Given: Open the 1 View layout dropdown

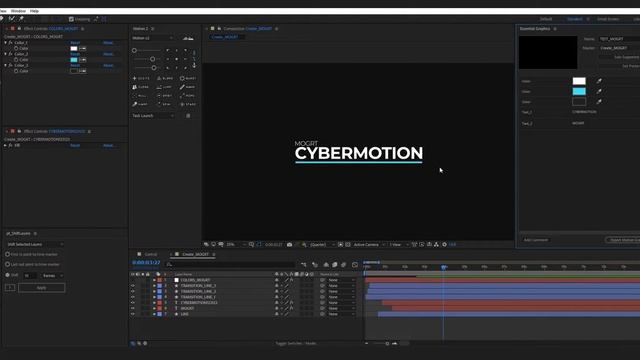Looking at the screenshot, I should pos(398,244).
